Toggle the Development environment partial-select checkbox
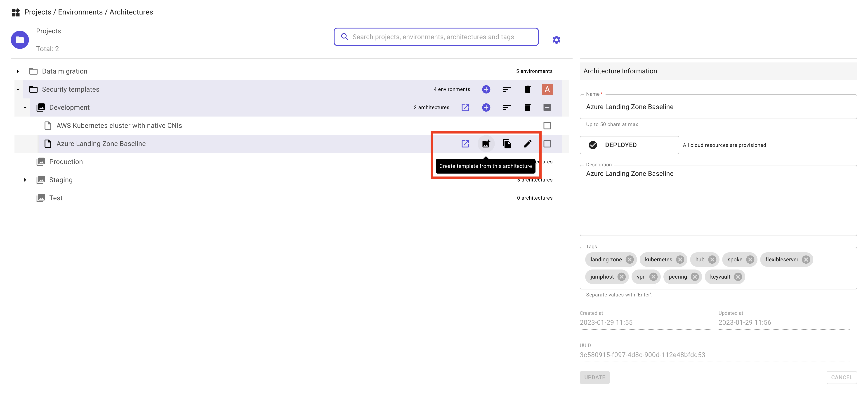The height and width of the screenshot is (396, 868). 547,108
